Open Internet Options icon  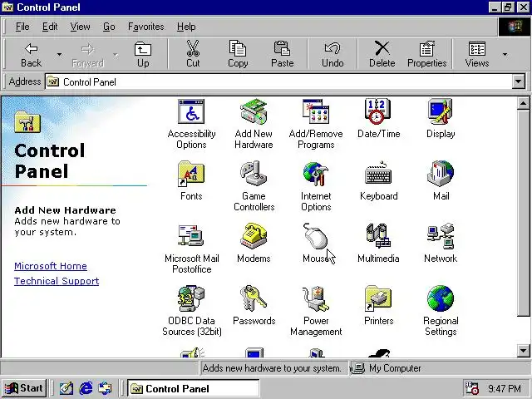316,174
